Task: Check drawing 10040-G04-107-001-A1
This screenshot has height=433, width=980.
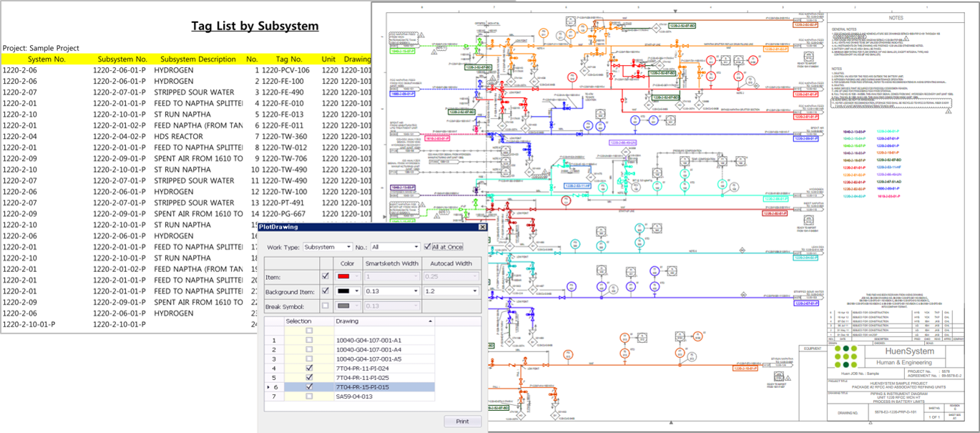Action: pos(308,340)
